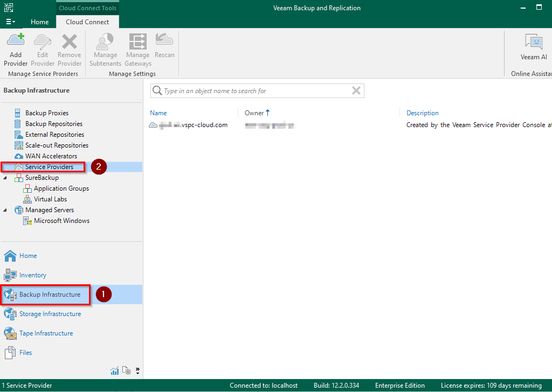
Task: Click the chart icon in the navigation footer
Action: point(115,370)
